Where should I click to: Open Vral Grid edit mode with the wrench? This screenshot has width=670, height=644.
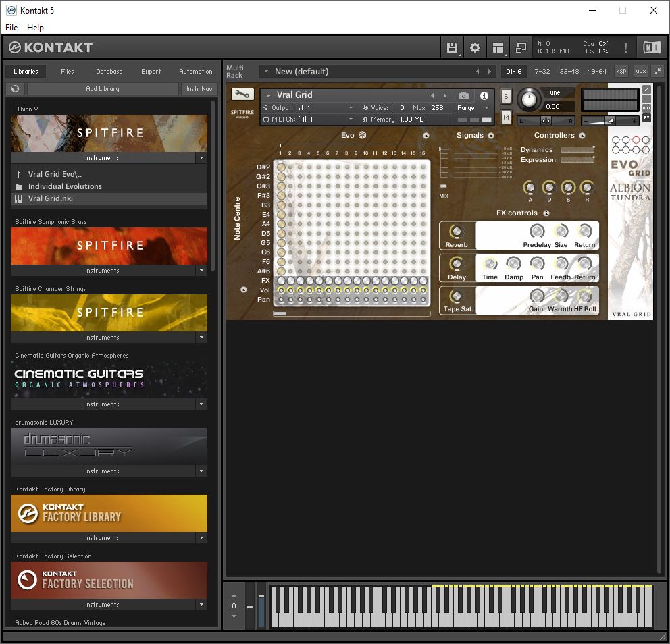(242, 94)
